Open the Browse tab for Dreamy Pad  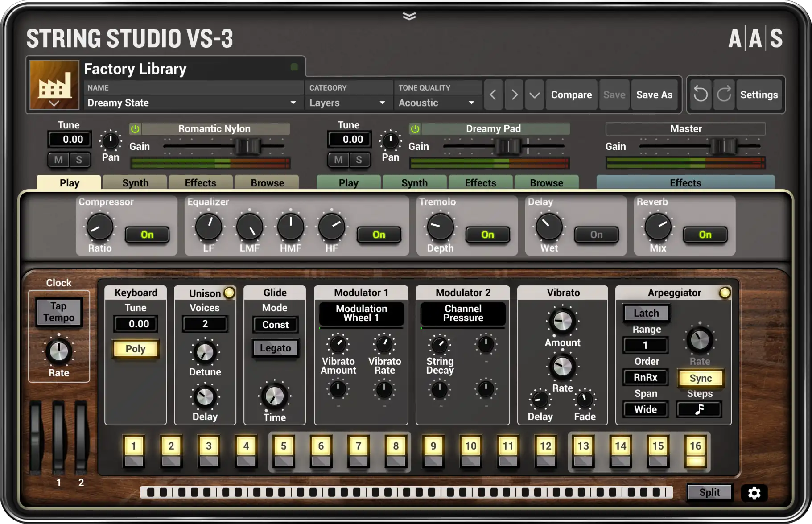click(x=547, y=182)
